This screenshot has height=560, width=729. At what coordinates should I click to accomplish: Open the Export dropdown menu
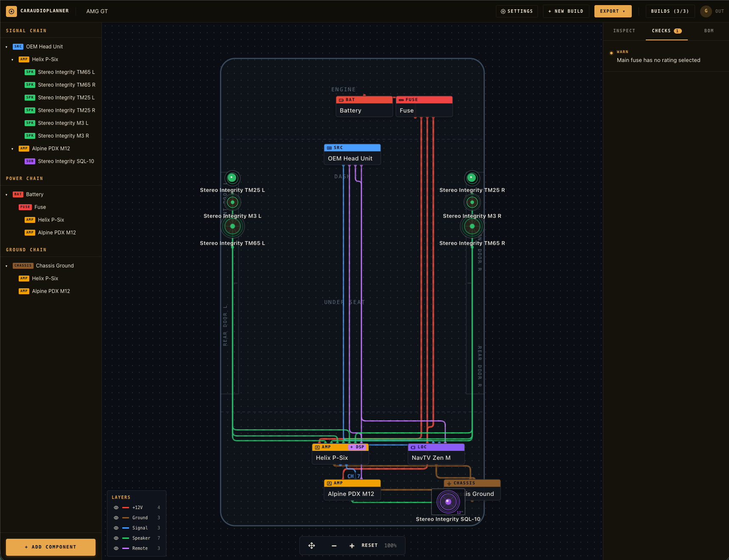coord(613,11)
